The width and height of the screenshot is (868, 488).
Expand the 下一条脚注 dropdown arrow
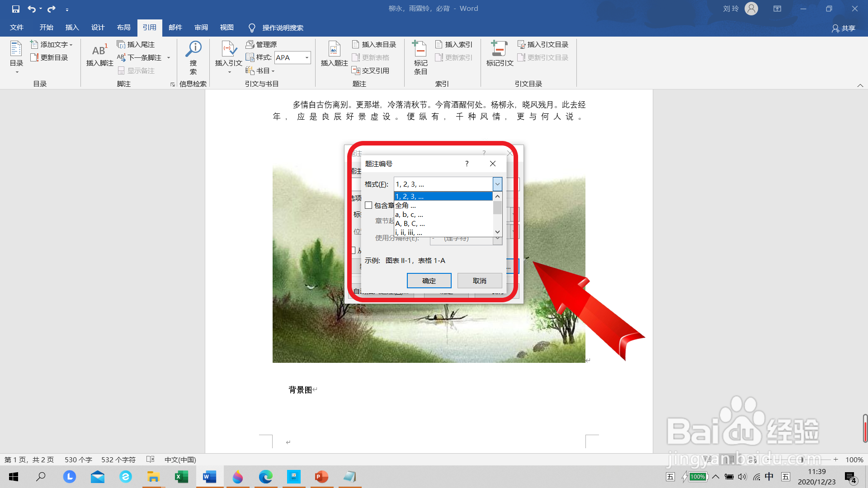(169, 58)
